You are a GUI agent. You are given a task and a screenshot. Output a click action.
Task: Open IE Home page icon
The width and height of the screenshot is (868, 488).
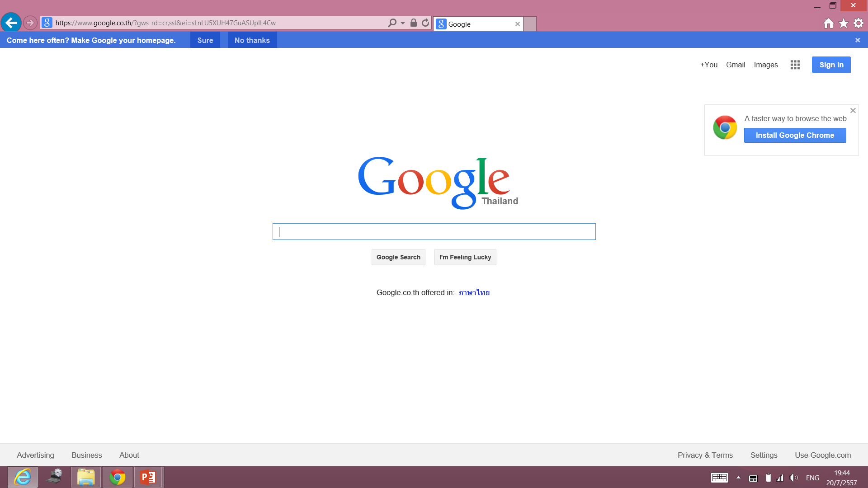(828, 23)
